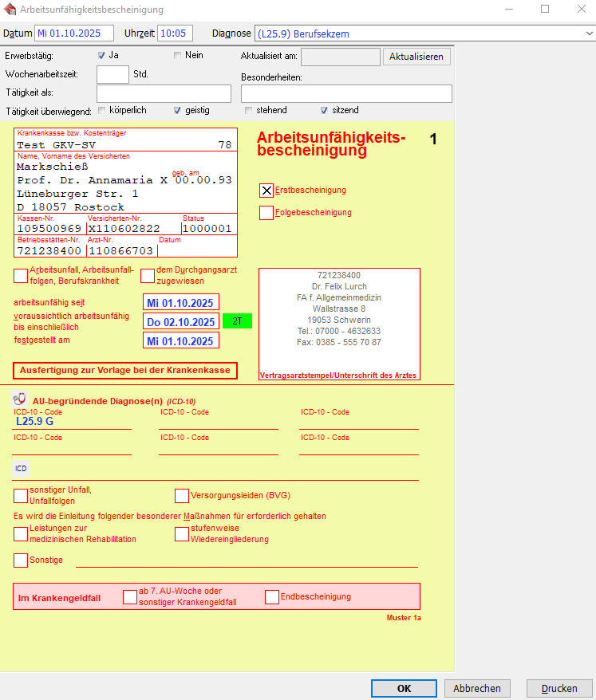Check the Folgebescheinigung box
The height and width of the screenshot is (700, 596).
point(266,213)
